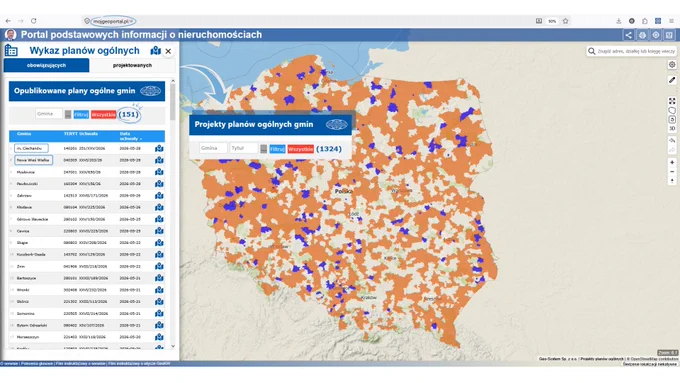Viewport: 680px width, 383px height.
Task: Click the Górowo Iławeckie row name
Action: point(32,219)
